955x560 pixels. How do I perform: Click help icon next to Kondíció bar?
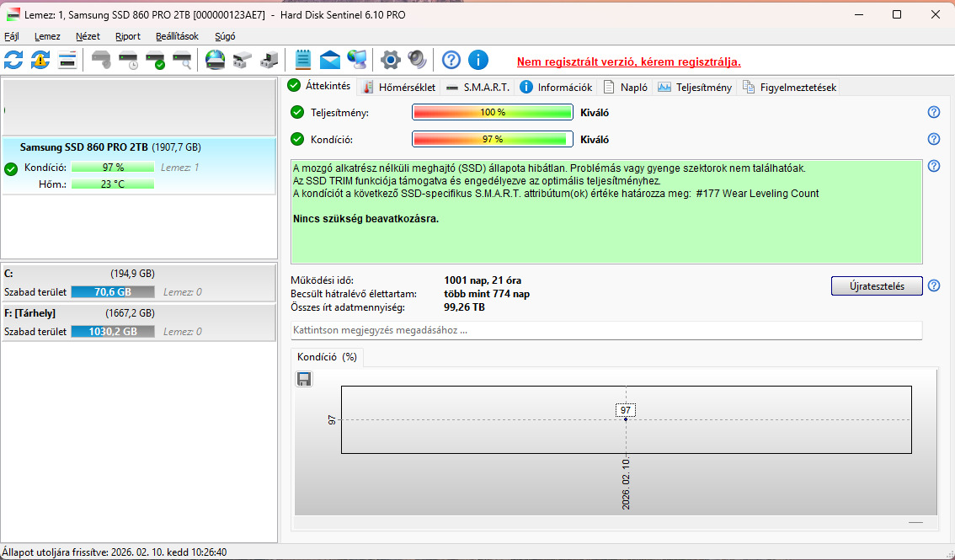(x=934, y=139)
